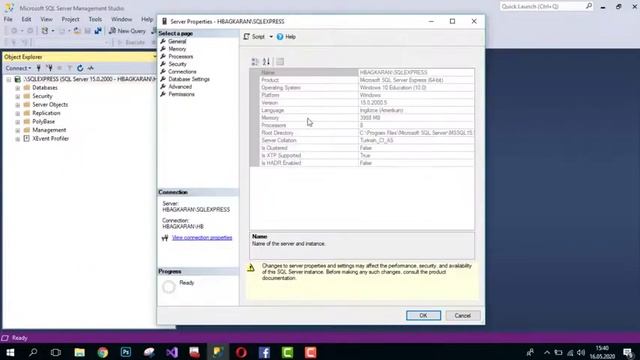
Task: Click the Disconnect plug icon in Object Explorer
Action: (x=49, y=68)
